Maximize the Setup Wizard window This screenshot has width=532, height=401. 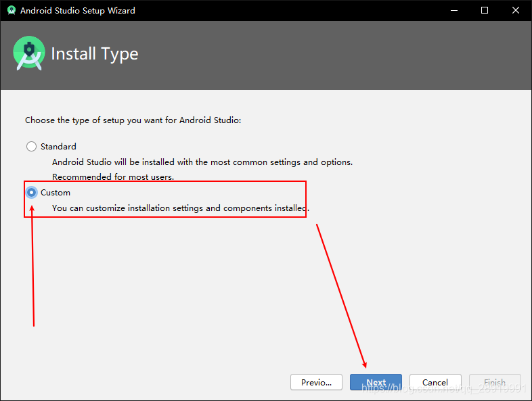coord(485,11)
